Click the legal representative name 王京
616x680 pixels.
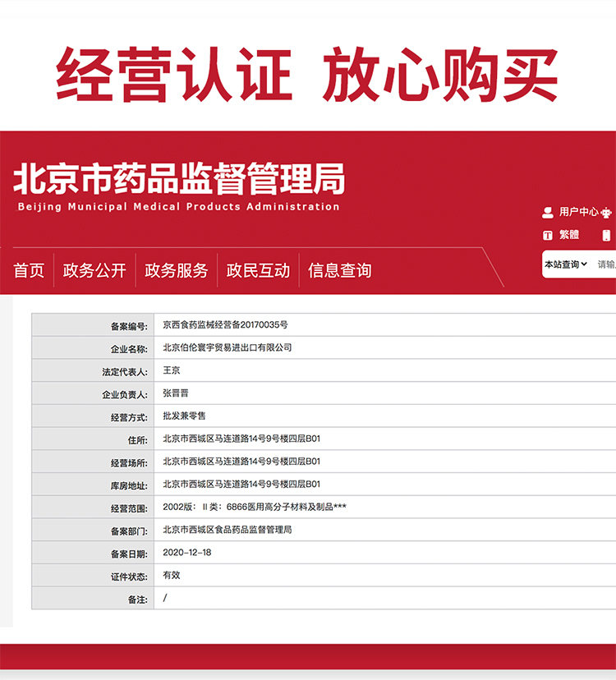pyautogui.click(x=172, y=370)
